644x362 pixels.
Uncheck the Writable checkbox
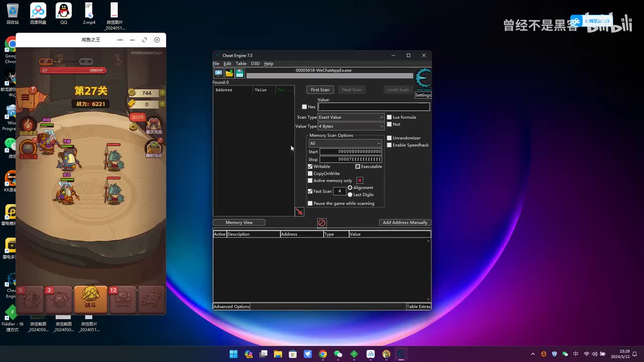[x=310, y=166]
